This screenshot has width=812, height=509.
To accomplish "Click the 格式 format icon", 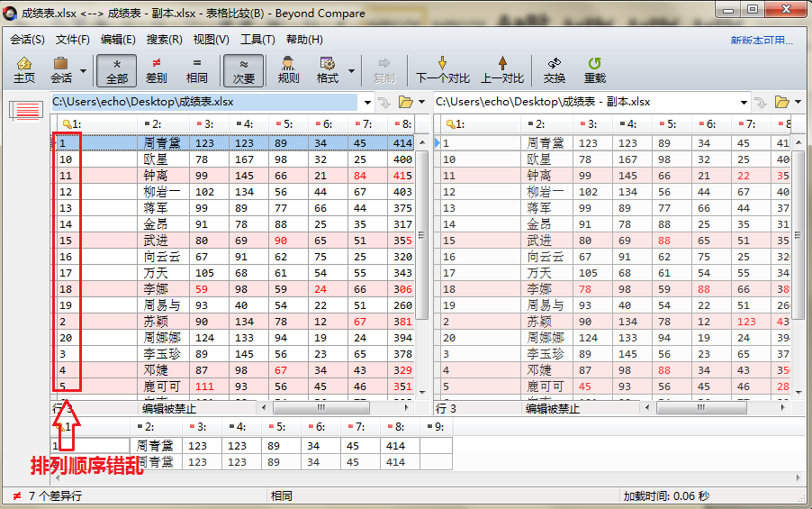I will tap(327, 69).
